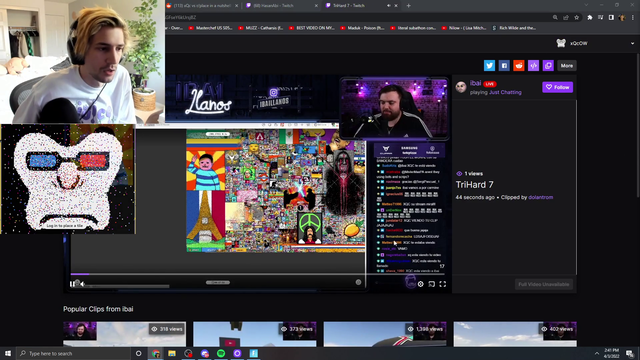Open the Masterchef US bookmark

pyautogui.click(x=211, y=28)
